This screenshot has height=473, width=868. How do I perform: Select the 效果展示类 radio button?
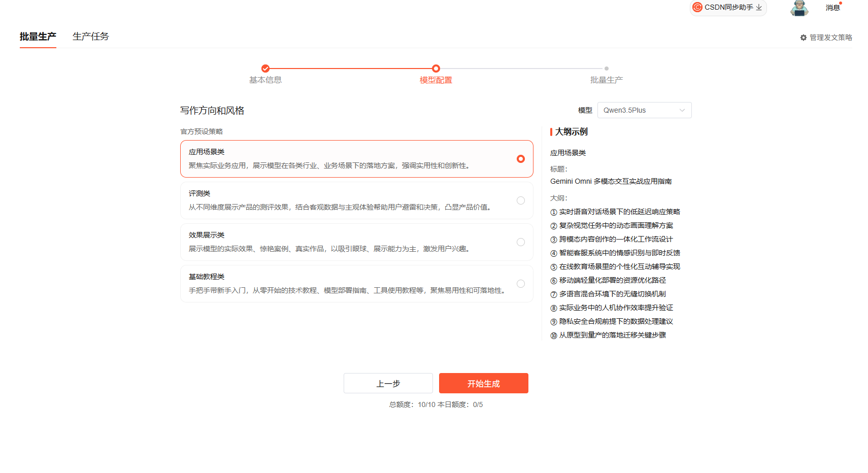(521, 242)
